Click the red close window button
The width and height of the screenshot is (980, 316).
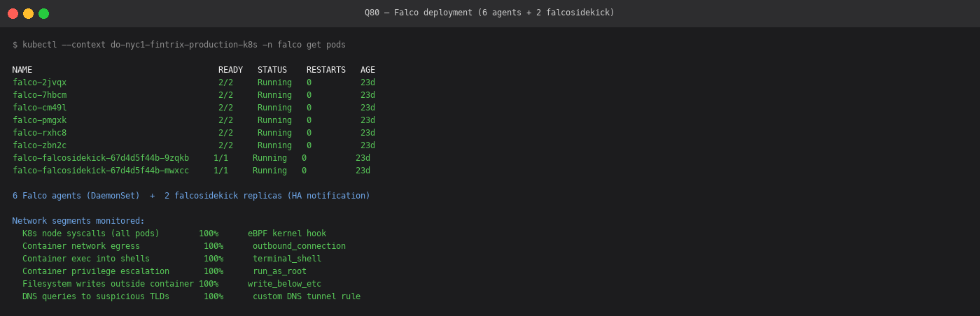pos(13,13)
